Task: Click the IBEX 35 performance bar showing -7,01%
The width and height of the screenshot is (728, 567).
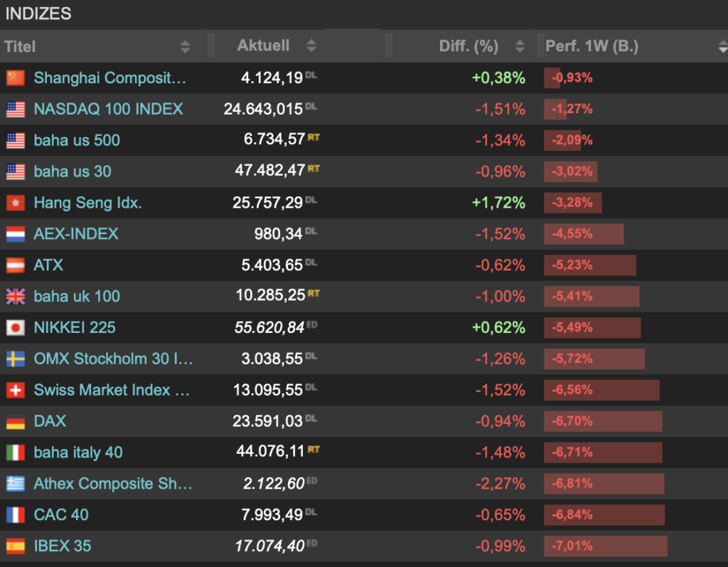Action: tap(606, 546)
